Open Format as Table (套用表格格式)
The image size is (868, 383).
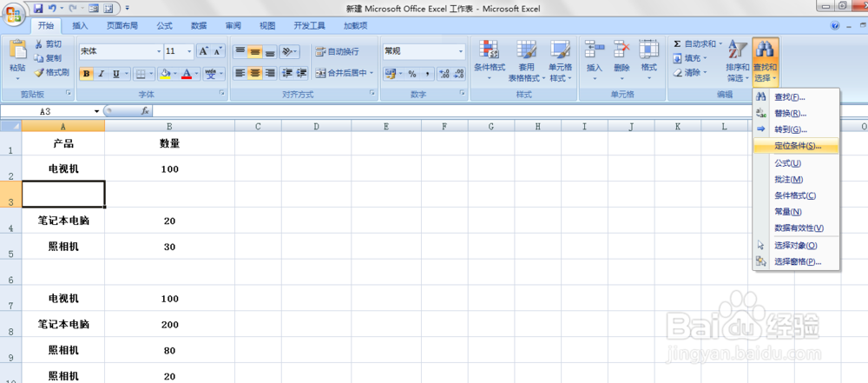point(527,60)
